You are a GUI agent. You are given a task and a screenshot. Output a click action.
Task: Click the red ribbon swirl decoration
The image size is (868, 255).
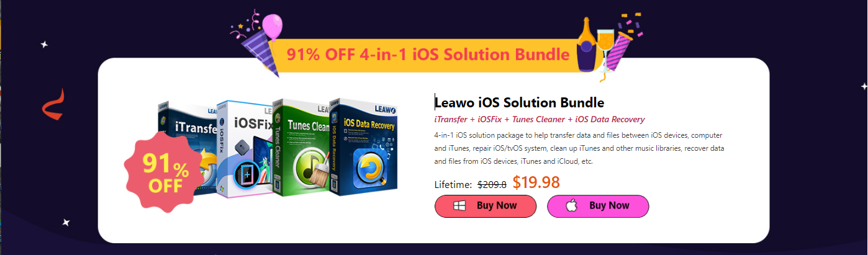[53, 104]
